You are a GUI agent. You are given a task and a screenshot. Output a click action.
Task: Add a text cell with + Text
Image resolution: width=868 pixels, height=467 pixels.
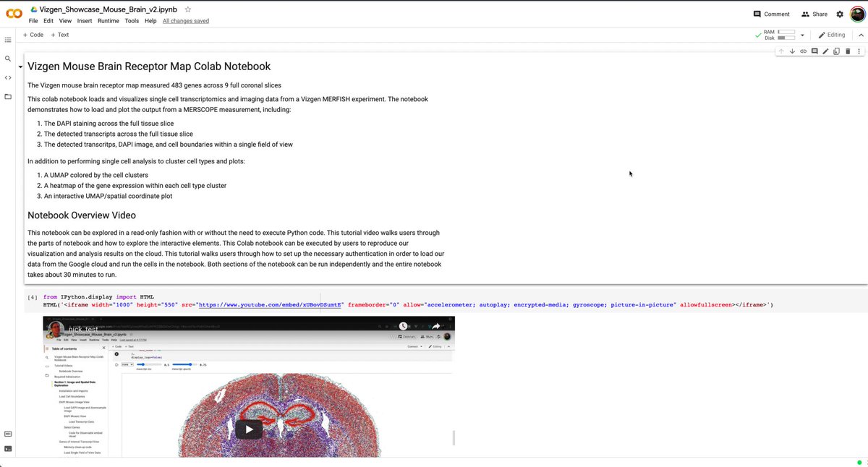pyautogui.click(x=60, y=35)
